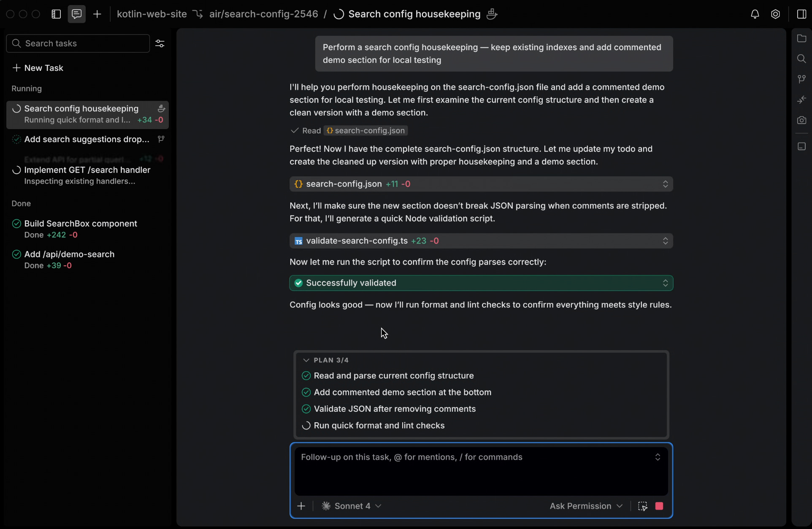Toggle the left sidebar panel icon
812x529 pixels.
[x=56, y=14]
